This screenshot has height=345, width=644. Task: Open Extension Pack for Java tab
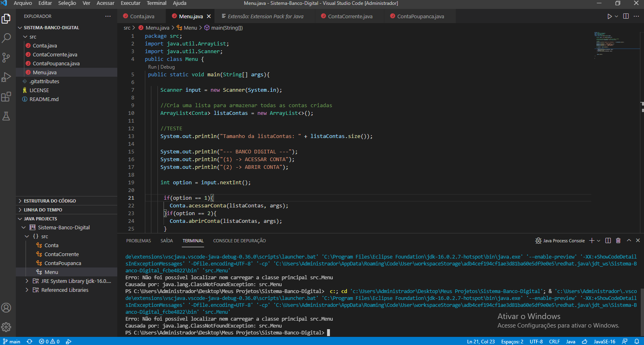(265, 17)
